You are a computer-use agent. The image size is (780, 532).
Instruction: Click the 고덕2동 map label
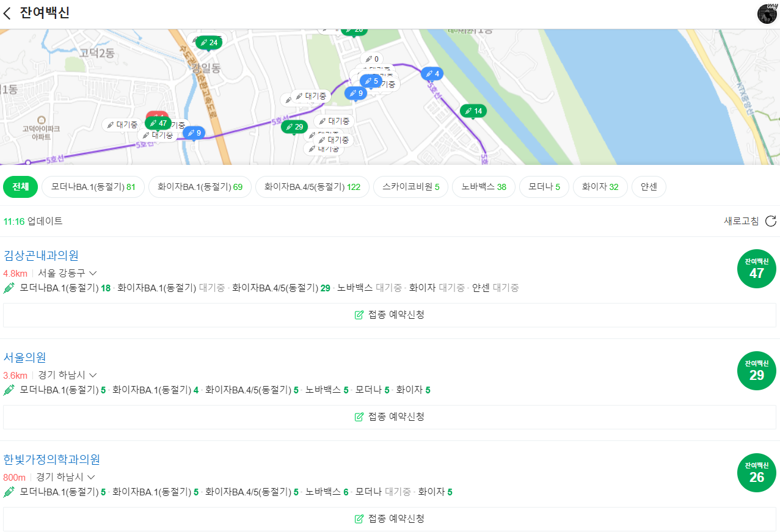pyautogui.click(x=97, y=53)
